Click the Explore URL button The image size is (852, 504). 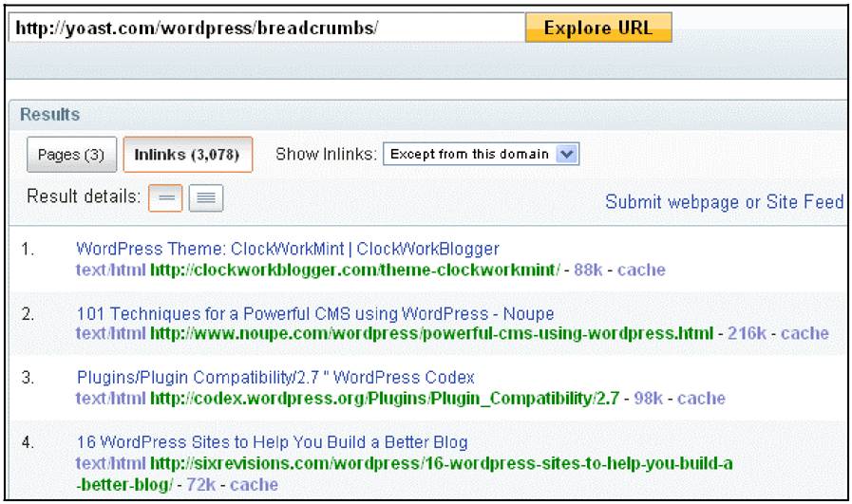(x=598, y=28)
